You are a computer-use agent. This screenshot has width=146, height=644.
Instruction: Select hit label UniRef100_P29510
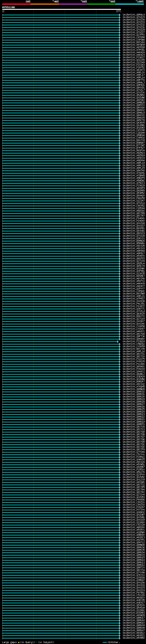point(134,469)
